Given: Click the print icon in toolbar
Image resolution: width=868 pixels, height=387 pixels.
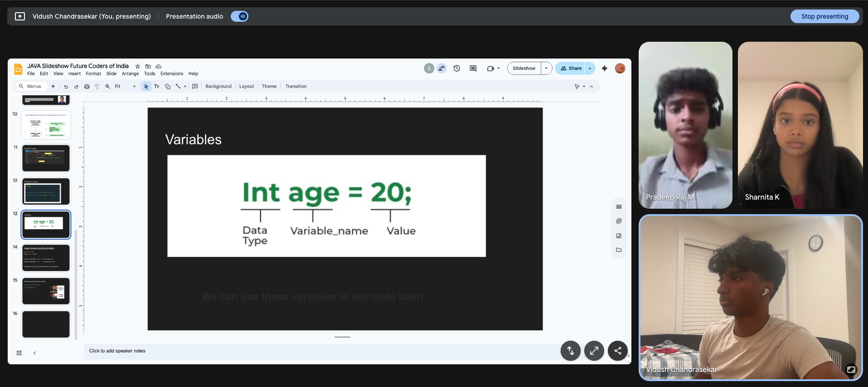Looking at the screenshot, I should [x=87, y=86].
